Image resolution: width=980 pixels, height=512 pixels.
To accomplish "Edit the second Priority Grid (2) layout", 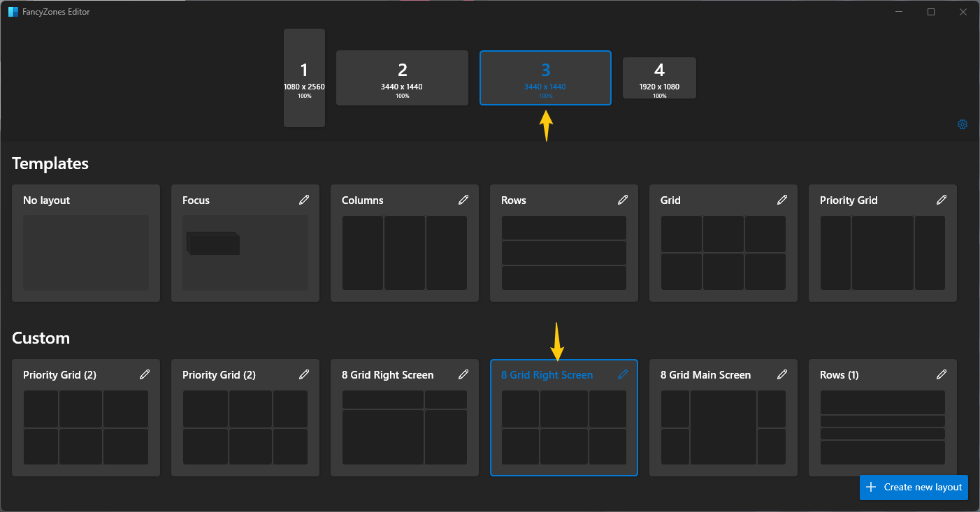I will 304,374.
